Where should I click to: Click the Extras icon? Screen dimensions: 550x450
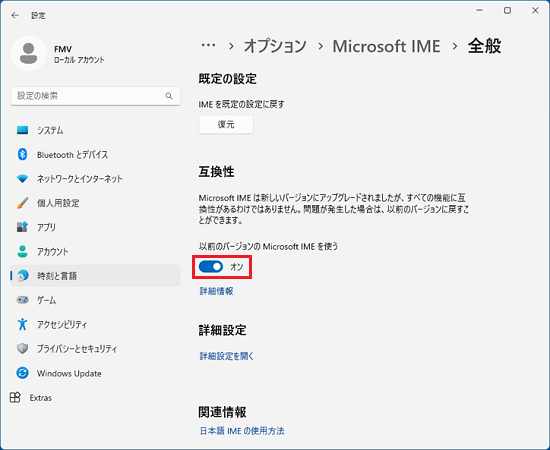15,397
